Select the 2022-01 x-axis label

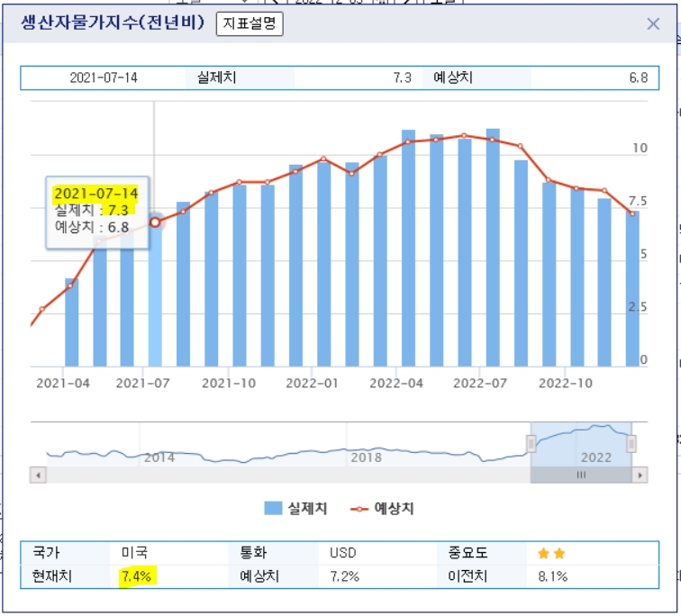pyautogui.click(x=312, y=384)
